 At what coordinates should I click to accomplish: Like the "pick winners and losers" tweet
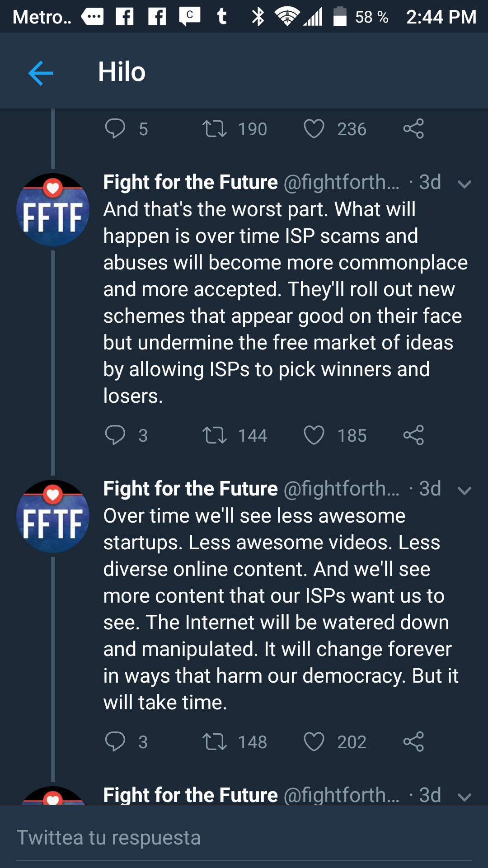click(x=314, y=435)
